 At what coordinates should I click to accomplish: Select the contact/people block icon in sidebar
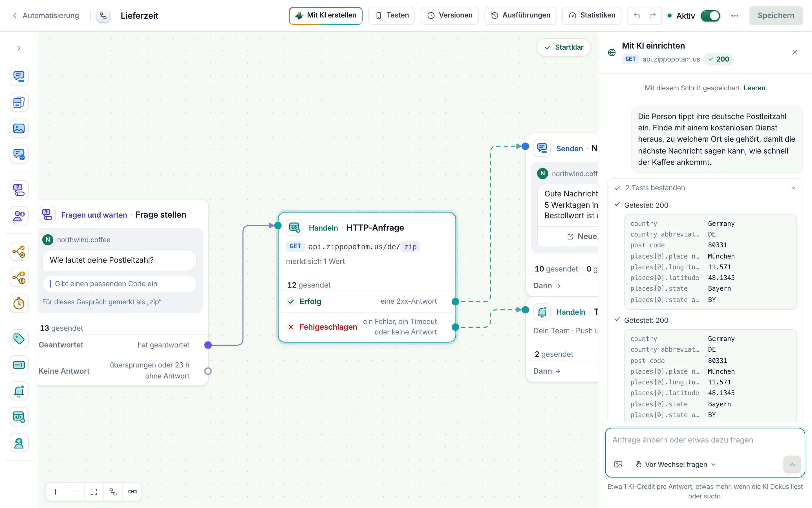[x=19, y=216]
